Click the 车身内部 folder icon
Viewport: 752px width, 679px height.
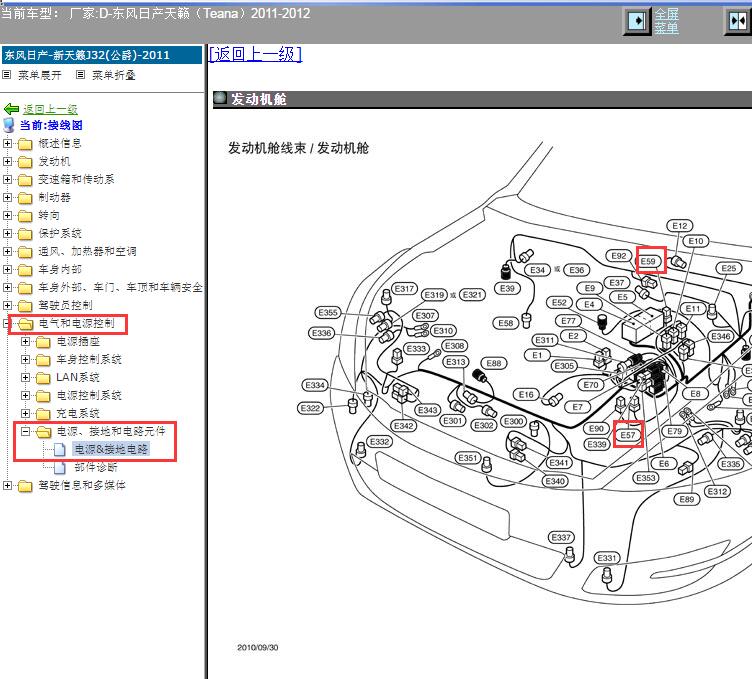point(25,269)
